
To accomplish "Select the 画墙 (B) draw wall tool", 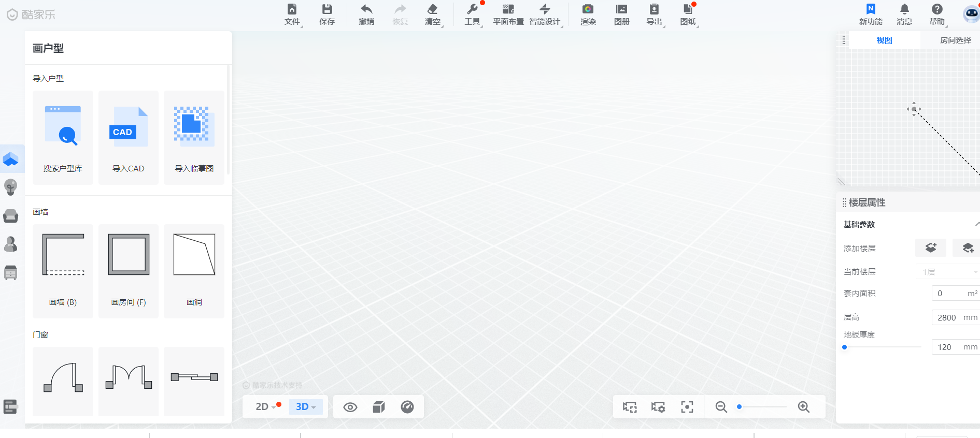I will 63,271.
